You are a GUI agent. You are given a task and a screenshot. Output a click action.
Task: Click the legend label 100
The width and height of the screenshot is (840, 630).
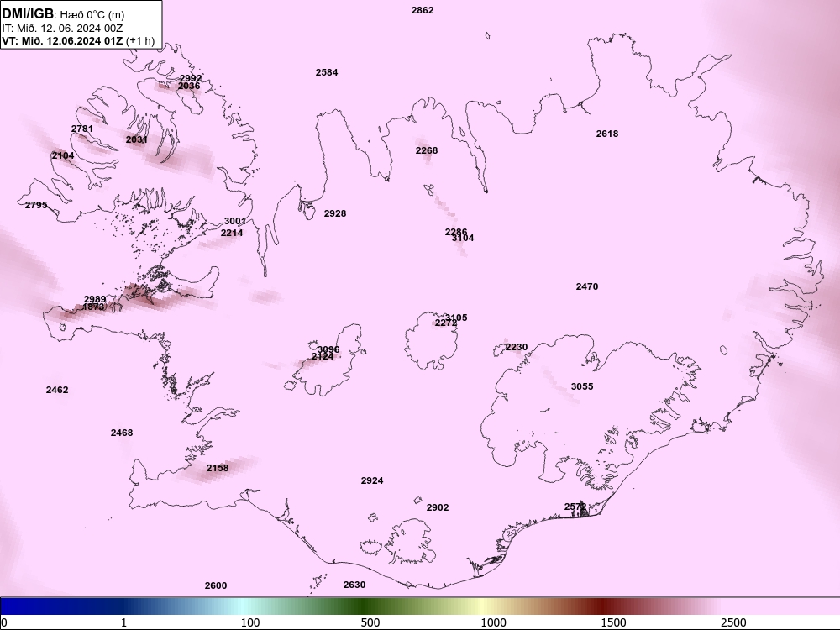tap(250, 622)
